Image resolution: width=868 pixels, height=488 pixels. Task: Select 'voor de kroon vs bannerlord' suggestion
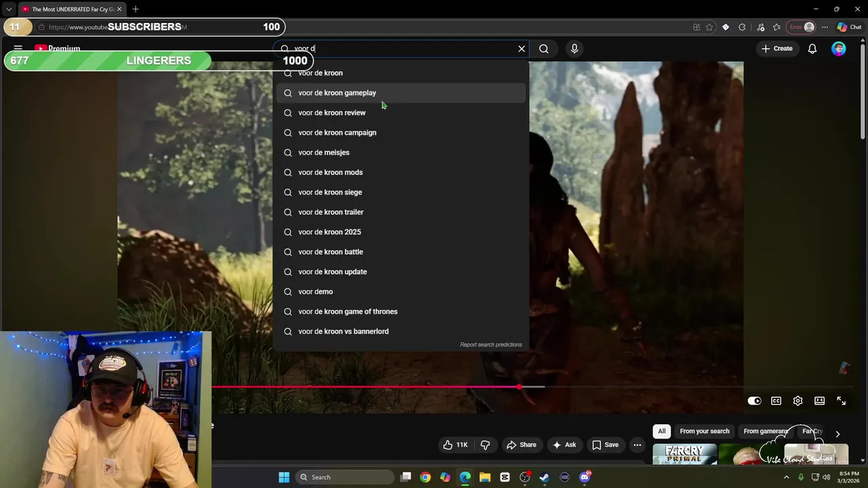coord(401,331)
